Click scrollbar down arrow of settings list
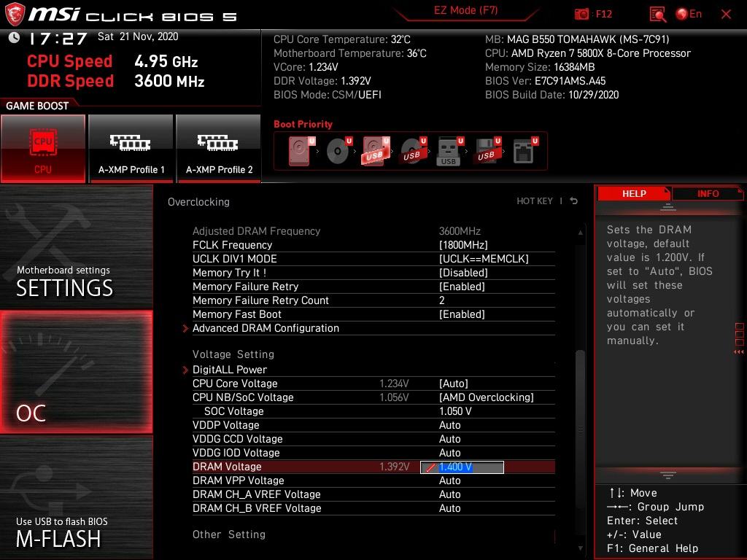The width and height of the screenshot is (747, 560). tap(580, 548)
